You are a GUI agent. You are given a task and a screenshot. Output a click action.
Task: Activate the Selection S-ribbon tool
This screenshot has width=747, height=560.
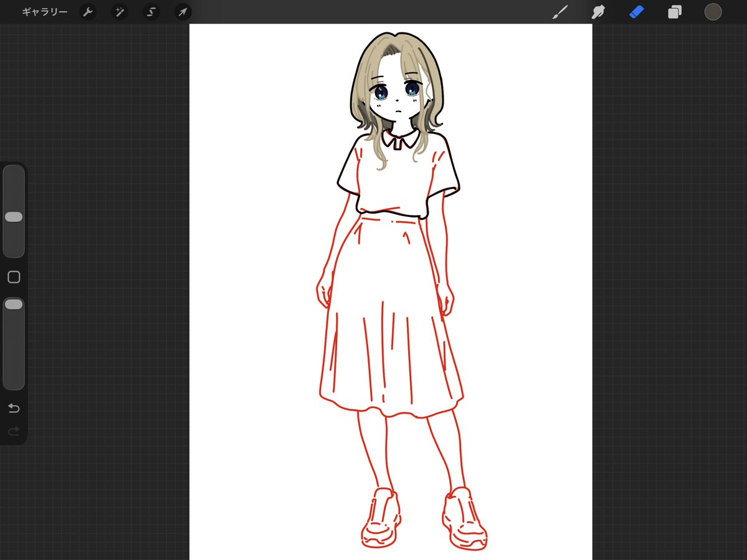coord(151,12)
